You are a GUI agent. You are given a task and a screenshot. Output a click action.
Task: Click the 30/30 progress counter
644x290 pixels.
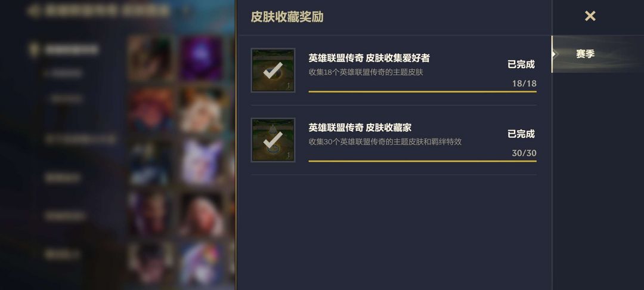(x=524, y=153)
